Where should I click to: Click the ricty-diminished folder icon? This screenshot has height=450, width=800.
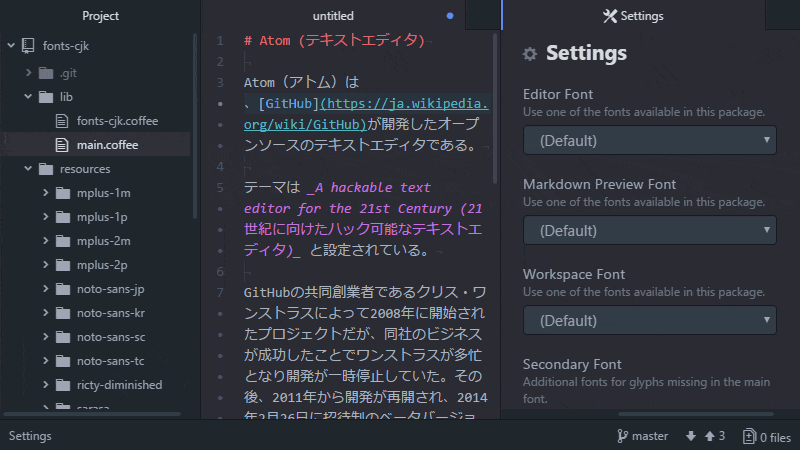(63, 385)
